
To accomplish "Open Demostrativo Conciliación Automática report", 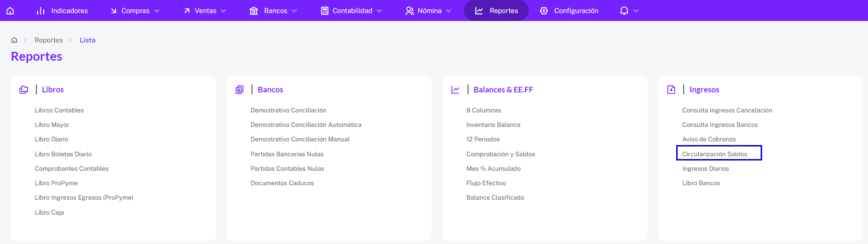I will 306,125.
